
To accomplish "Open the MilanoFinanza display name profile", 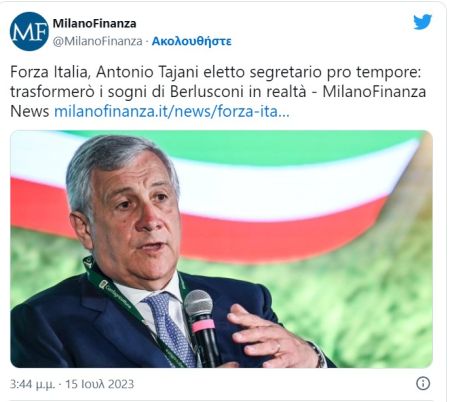I will pos(94,23).
